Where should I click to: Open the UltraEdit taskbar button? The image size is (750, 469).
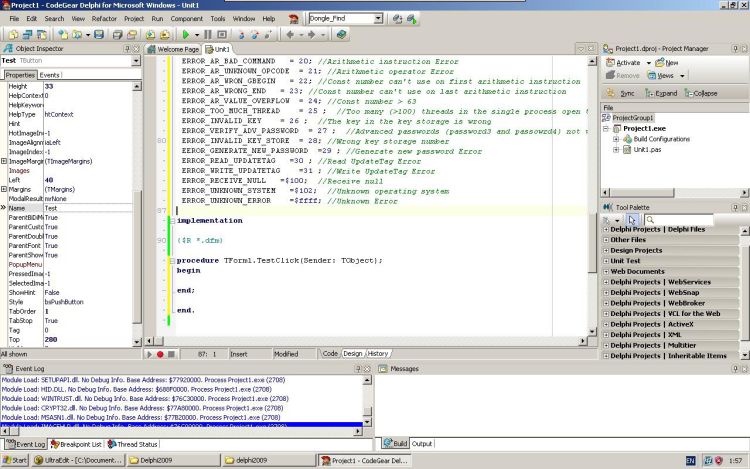pyautogui.click(x=78, y=460)
